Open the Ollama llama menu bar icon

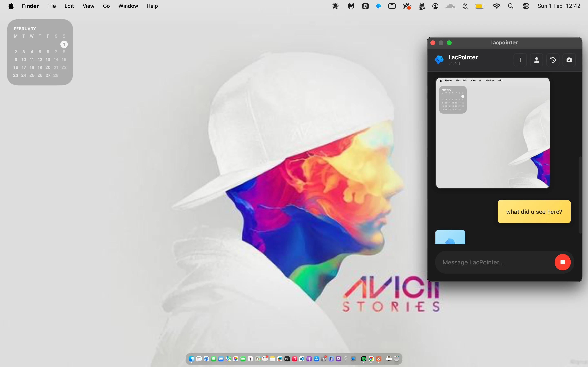tap(422, 6)
